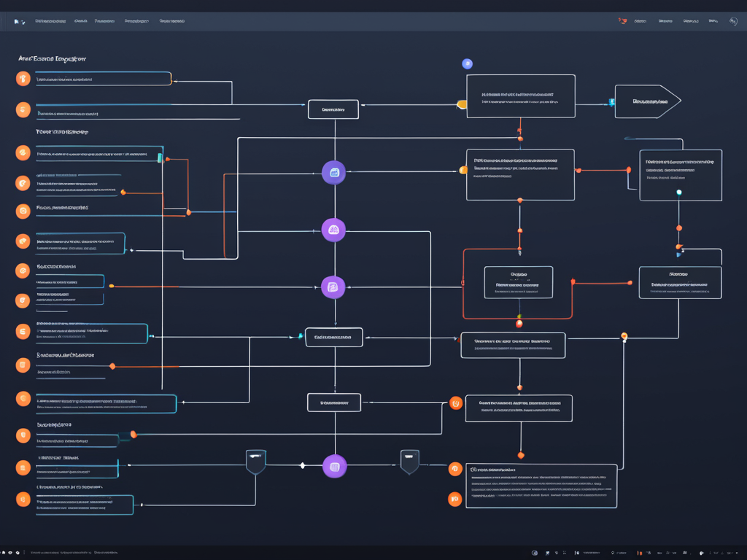
Task: Collapse the first section heading in the left panel
Action: click(52, 58)
